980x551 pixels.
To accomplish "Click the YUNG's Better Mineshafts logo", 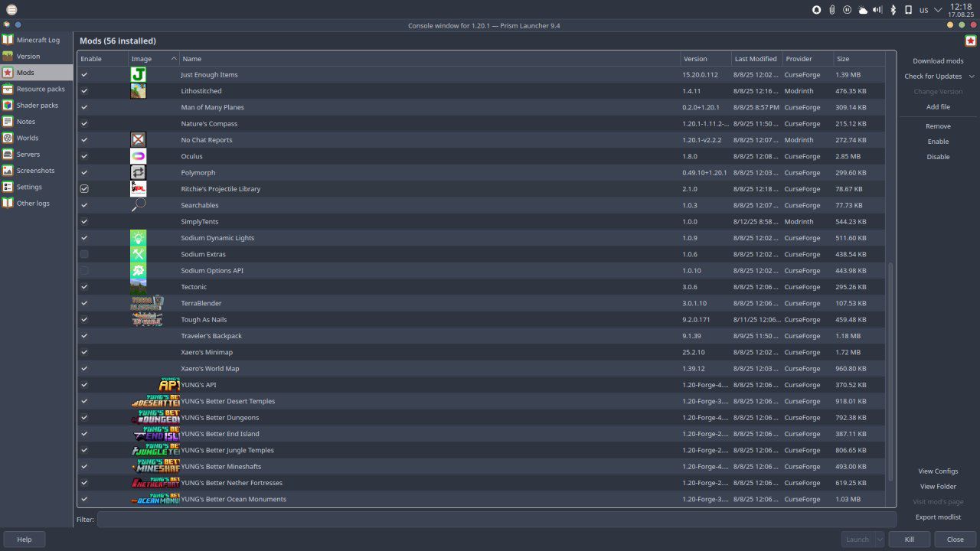I will click(x=155, y=466).
